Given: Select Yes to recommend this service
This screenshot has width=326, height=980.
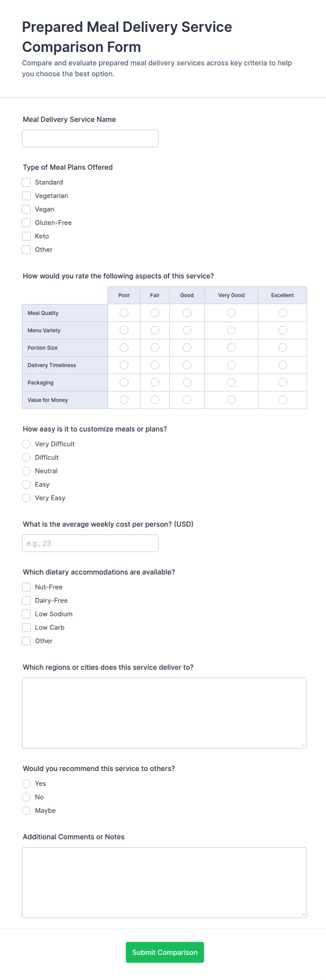Looking at the screenshot, I should 26,783.
